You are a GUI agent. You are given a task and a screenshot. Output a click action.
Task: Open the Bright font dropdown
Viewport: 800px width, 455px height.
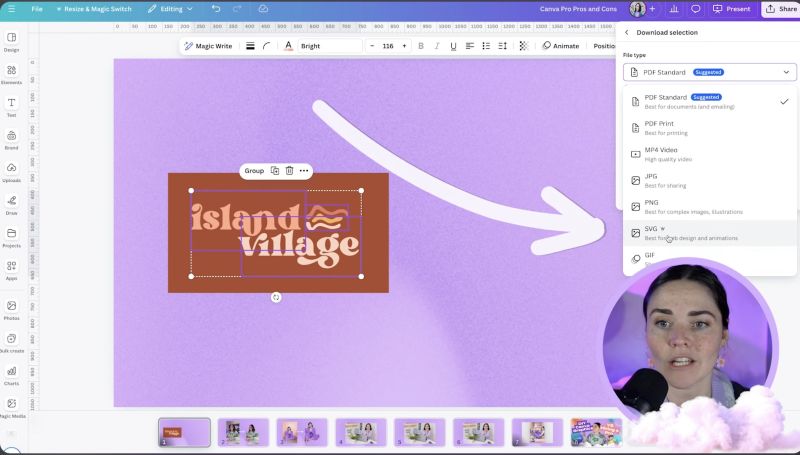pos(330,46)
